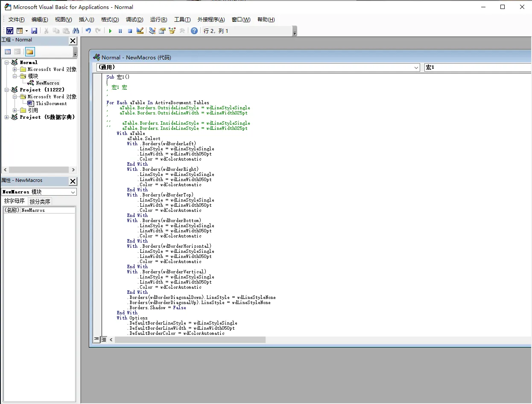Click View Object icon in project panel
Image resolution: width=532 pixels, height=404 pixels.
[17, 52]
